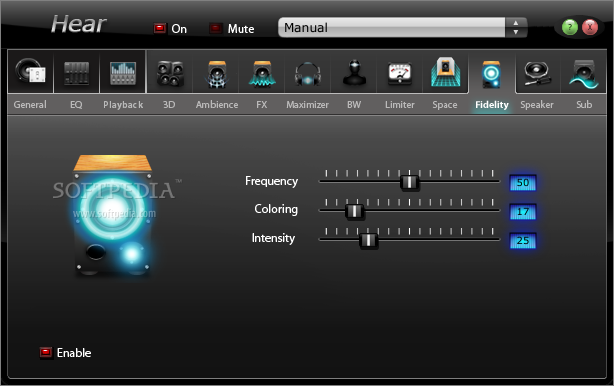Click the Coloring slider handle
Screen dimensions: 614x386
(x=354, y=211)
